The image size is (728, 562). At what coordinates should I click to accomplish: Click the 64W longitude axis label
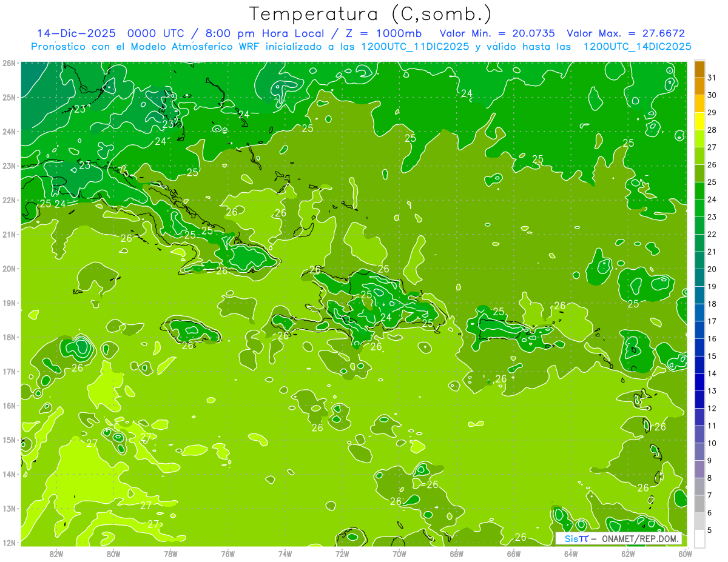tap(571, 554)
